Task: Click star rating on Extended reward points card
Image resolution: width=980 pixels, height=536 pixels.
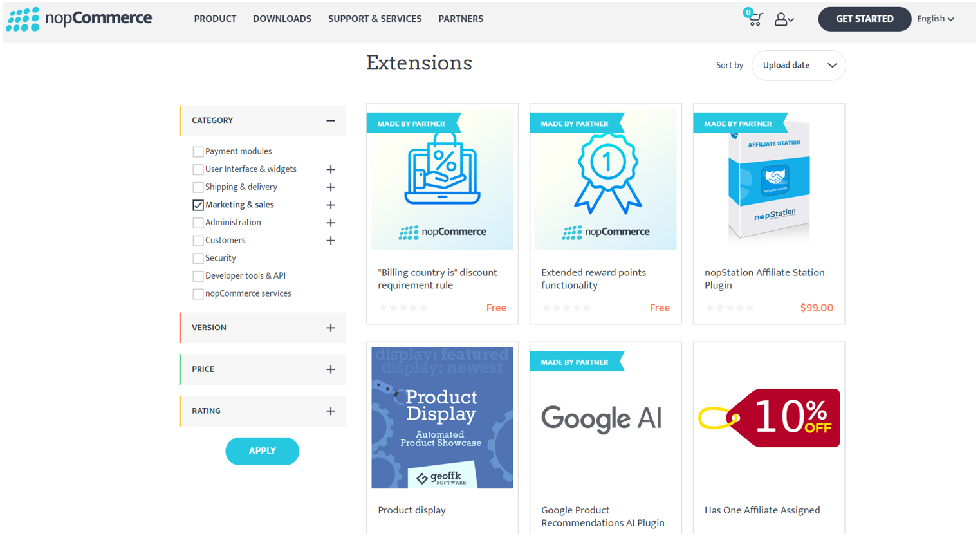Action: pos(566,308)
